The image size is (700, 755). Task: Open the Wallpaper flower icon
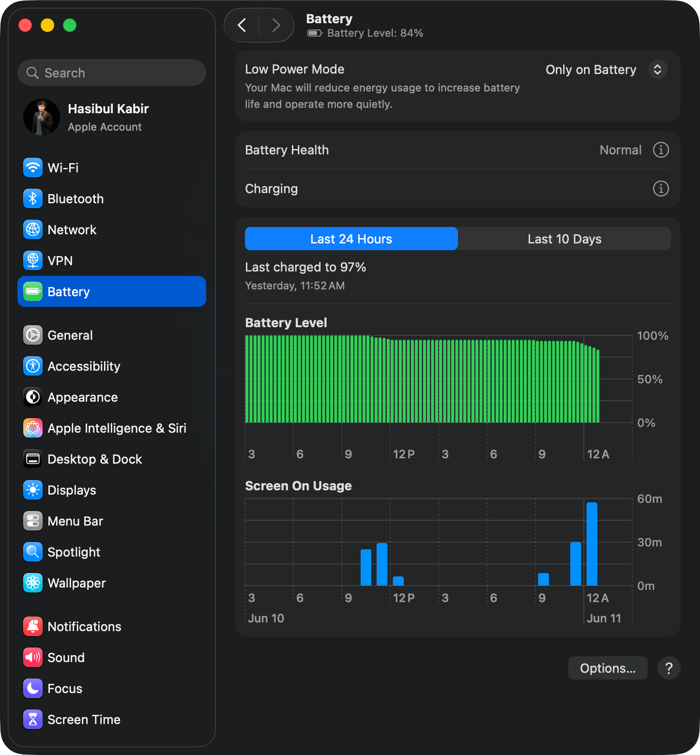coord(33,583)
